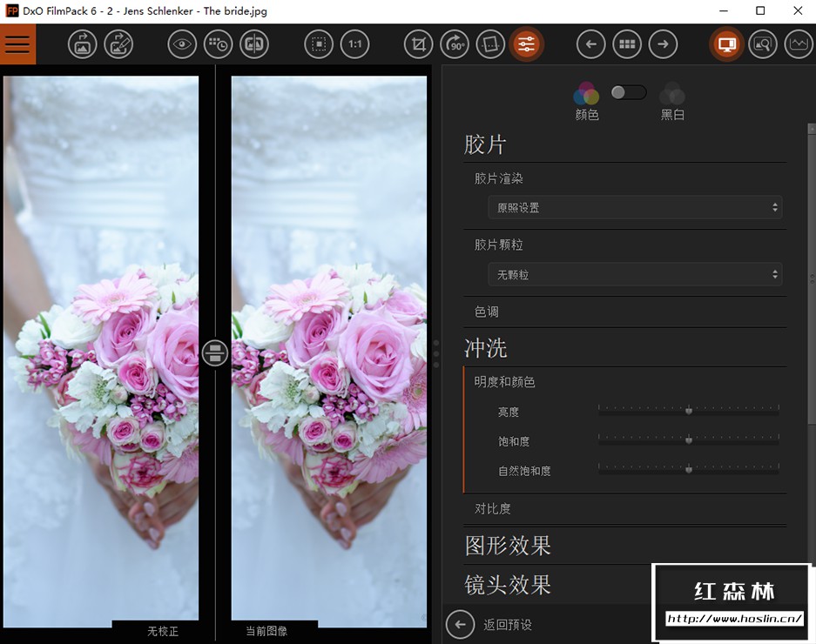The width and height of the screenshot is (816, 644).
Task: Toggle between 颜色 and 黑白 with the switch
Action: 627,92
